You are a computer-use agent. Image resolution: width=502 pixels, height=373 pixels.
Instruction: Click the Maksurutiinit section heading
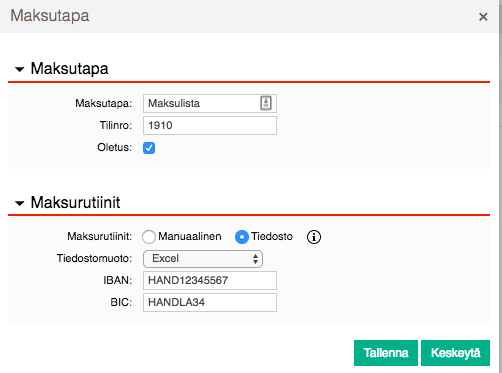pos(75,202)
